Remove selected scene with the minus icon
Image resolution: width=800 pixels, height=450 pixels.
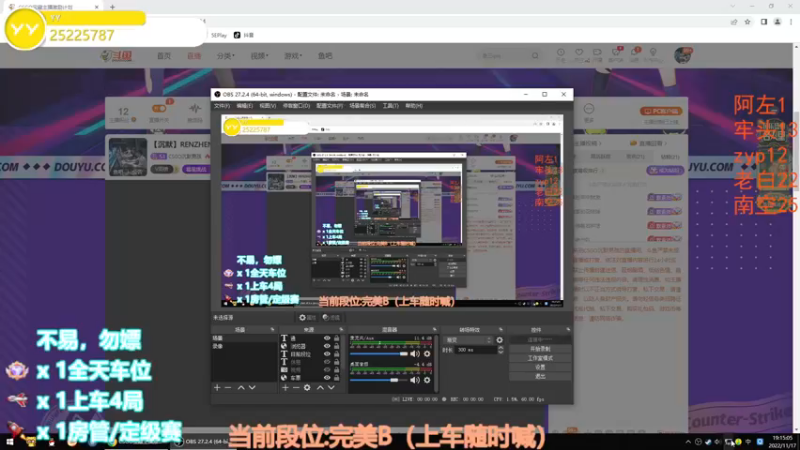click(x=228, y=388)
